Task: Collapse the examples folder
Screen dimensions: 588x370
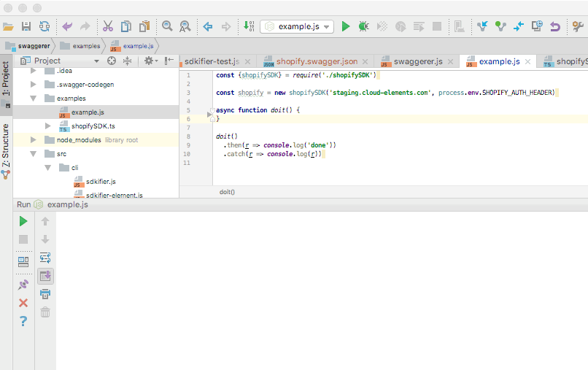Action: click(33, 99)
